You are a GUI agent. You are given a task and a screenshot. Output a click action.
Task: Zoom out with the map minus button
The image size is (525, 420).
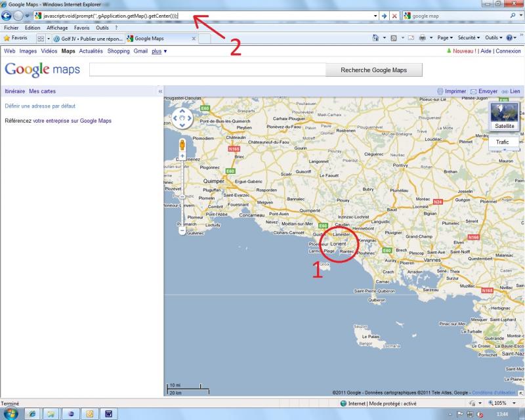pyautogui.click(x=182, y=230)
